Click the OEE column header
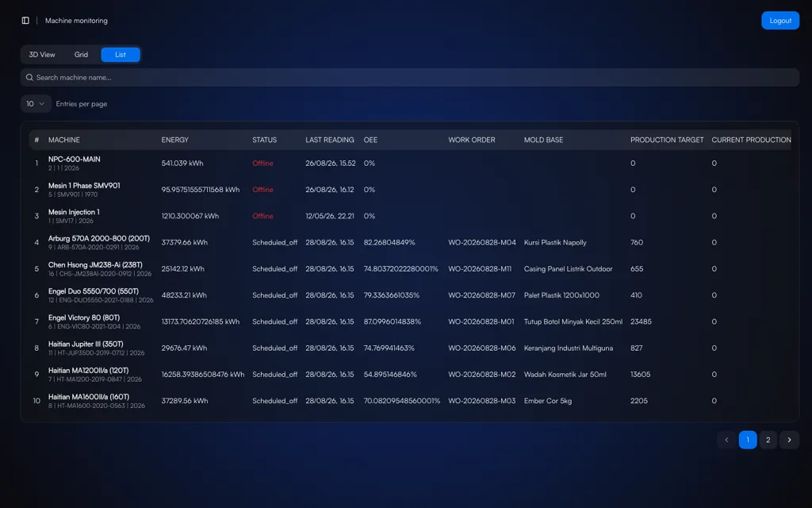The image size is (812, 508). 370,140
